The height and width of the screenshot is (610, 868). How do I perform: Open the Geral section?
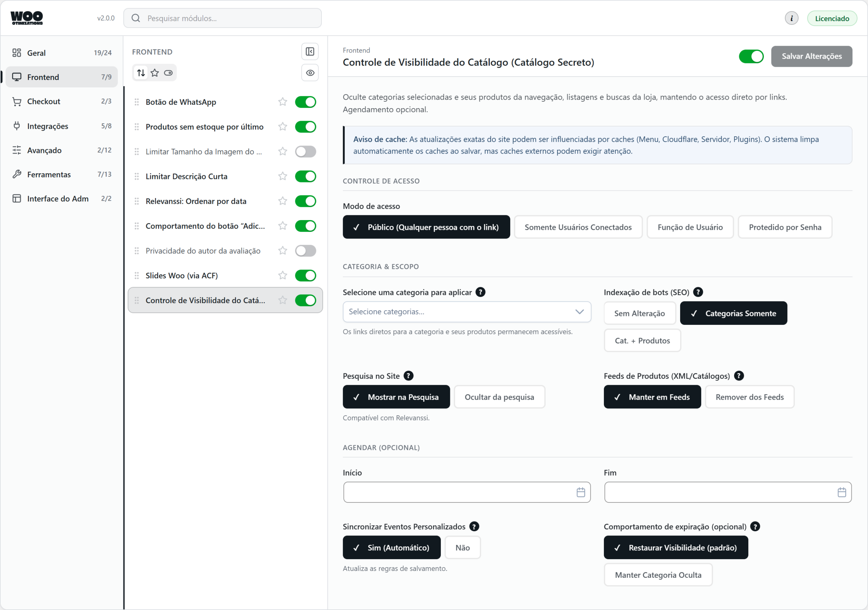62,53
